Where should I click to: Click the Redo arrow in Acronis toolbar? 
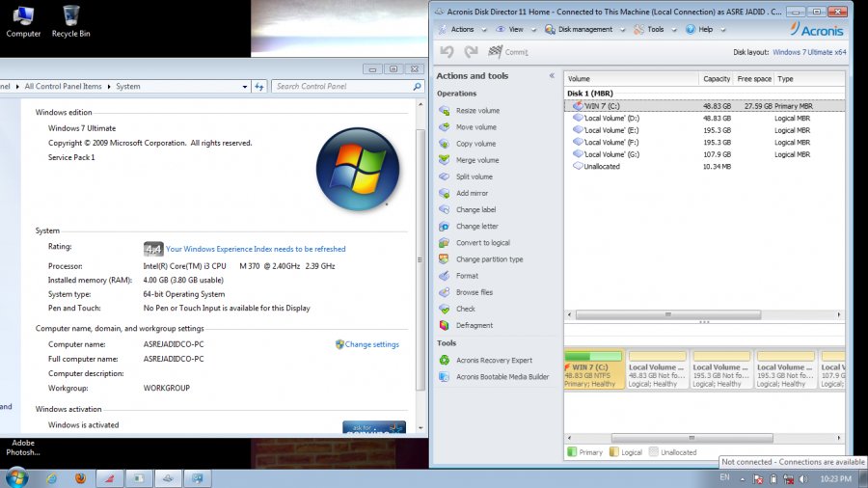click(471, 51)
